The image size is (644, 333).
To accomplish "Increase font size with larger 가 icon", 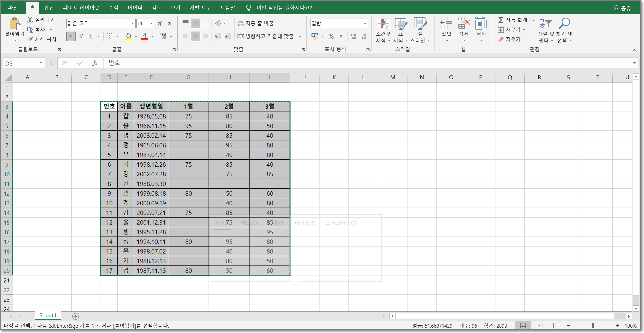I will 160,24.
